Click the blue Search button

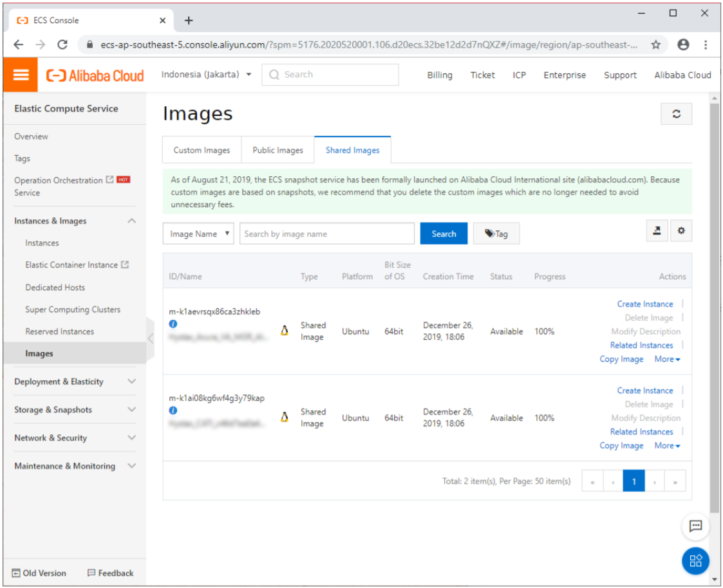(444, 234)
